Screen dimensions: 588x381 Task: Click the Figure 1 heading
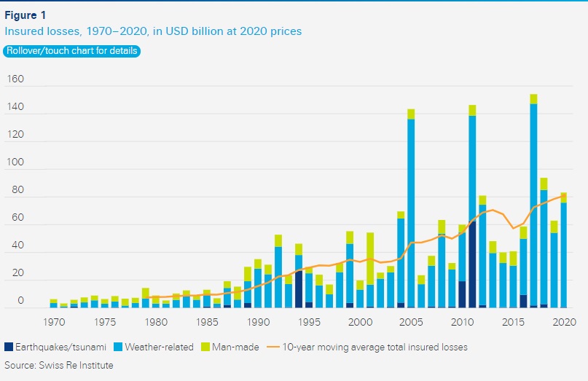point(25,15)
